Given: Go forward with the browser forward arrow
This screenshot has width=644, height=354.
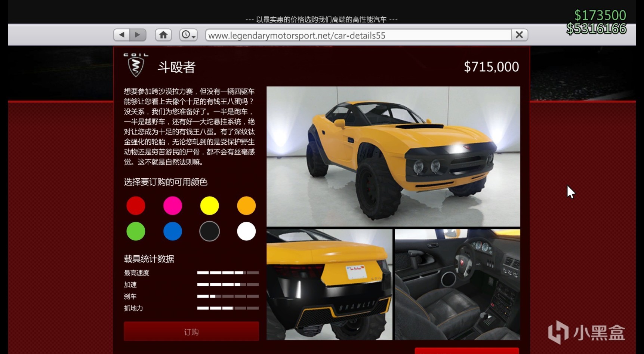Looking at the screenshot, I should [x=138, y=35].
